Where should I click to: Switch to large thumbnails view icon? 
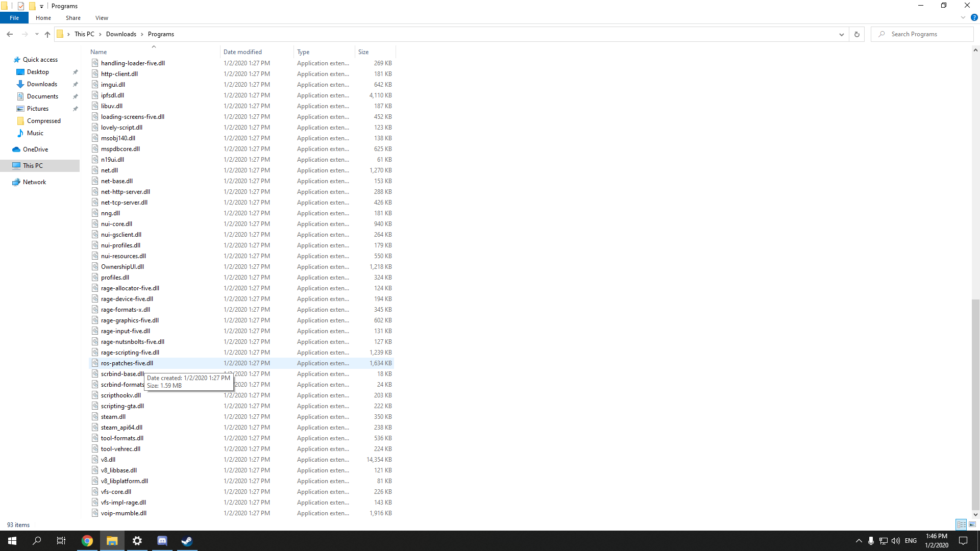point(972,524)
